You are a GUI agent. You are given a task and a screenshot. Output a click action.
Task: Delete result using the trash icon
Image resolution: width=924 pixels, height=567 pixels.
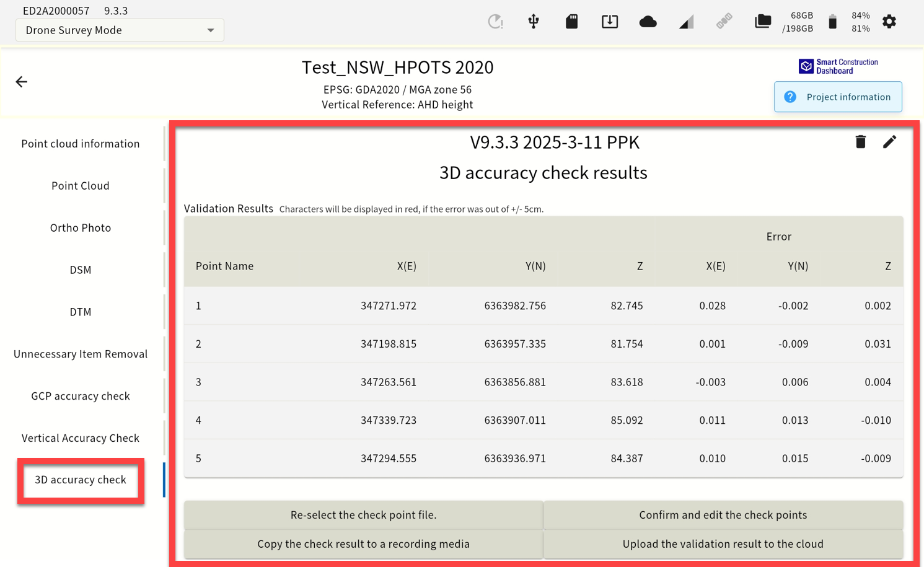(860, 142)
